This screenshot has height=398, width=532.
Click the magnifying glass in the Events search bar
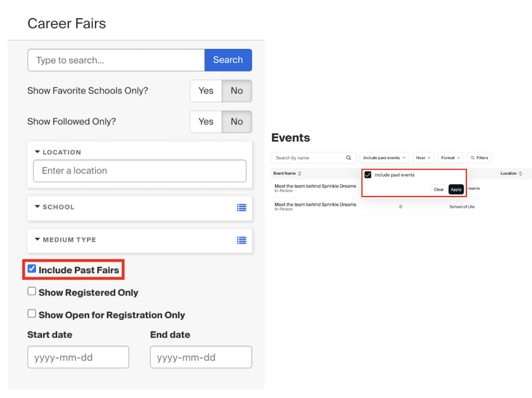[349, 157]
